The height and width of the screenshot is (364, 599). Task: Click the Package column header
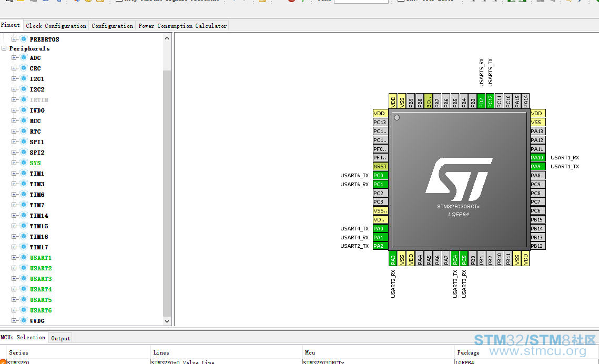coord(526,352)
